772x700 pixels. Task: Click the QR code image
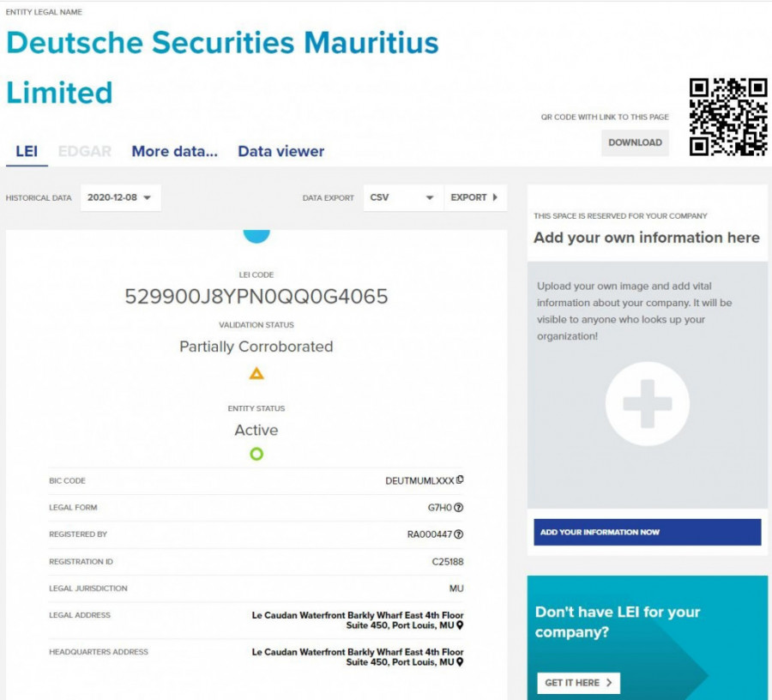[x=728, y=117]
